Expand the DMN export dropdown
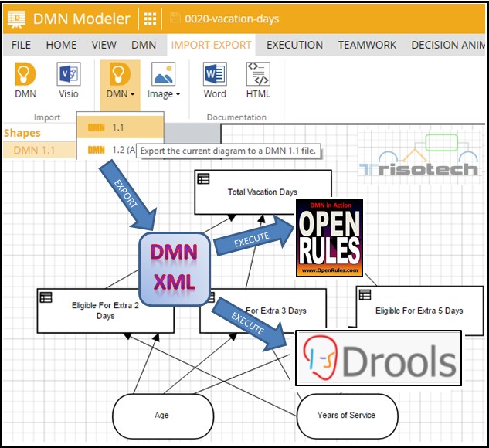Viewport: 489px width, 448px height. 120,94
